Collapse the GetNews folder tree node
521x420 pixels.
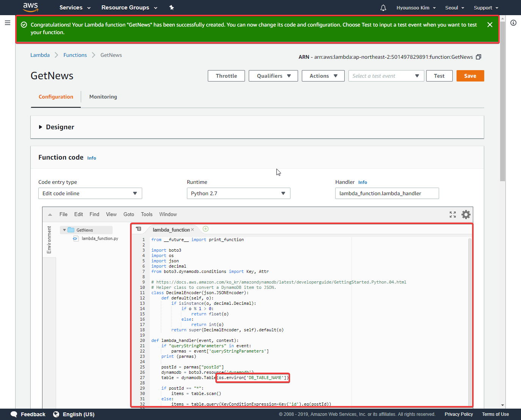coord(64,230)
